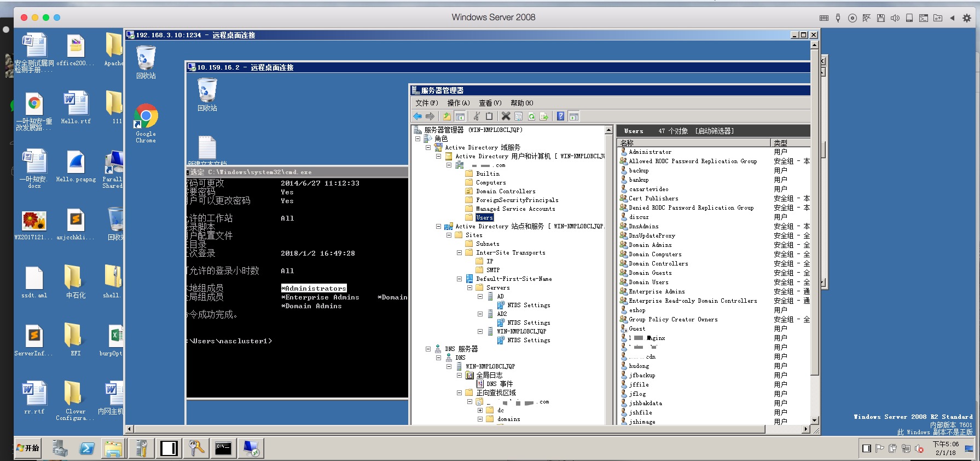The width and height of the screenshot is (980, 461).
Task: Click the VM sound speaker icon
Action: pyautogui.click(x=895, y=18)
